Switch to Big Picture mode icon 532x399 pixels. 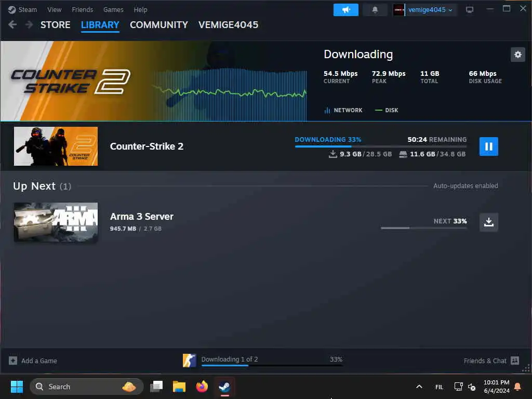470,9
